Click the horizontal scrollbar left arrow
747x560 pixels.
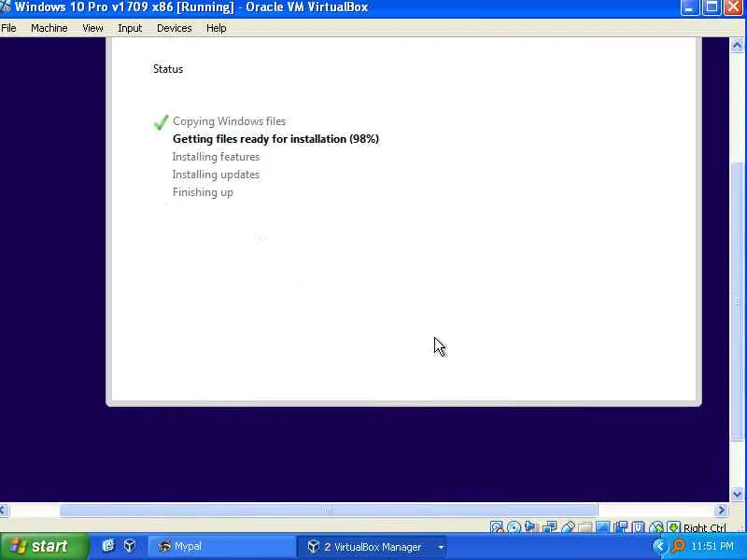point(4,510)
